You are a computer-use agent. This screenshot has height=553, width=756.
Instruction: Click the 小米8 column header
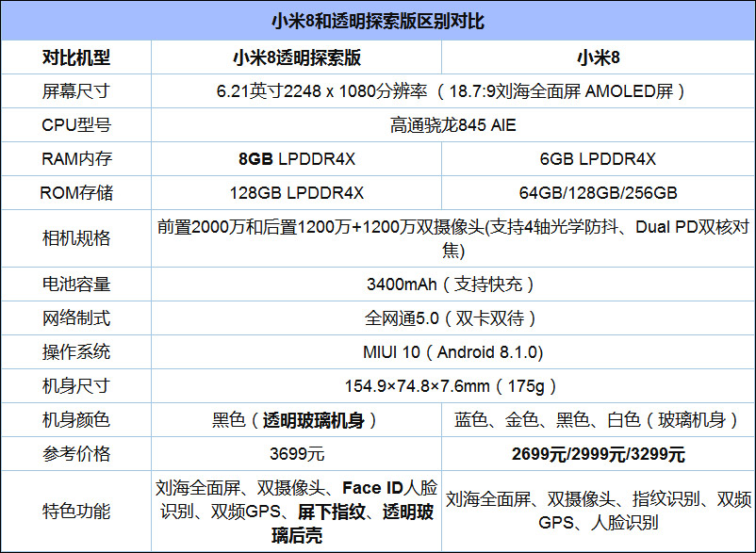point(599,57)
